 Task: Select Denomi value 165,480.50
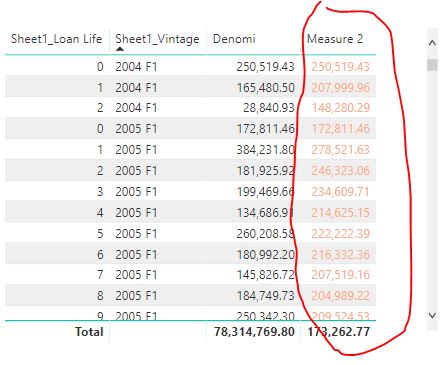click(265, 88)
